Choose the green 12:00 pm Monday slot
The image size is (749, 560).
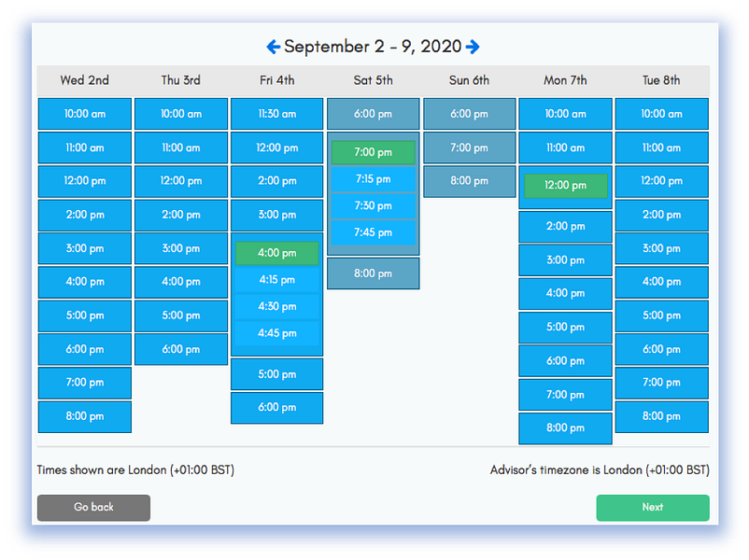(x=566, y=186)
